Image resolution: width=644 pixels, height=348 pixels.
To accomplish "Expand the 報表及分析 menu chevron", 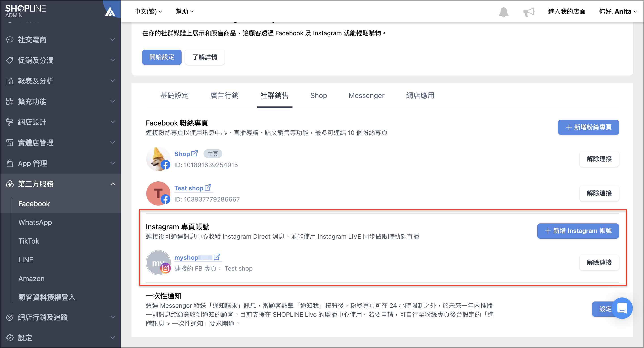I will 113,81.
